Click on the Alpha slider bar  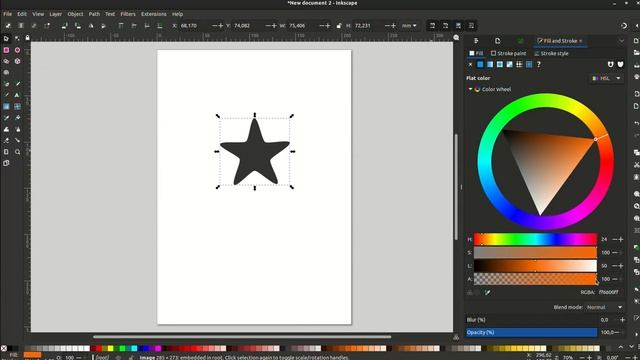coord(535,279)
